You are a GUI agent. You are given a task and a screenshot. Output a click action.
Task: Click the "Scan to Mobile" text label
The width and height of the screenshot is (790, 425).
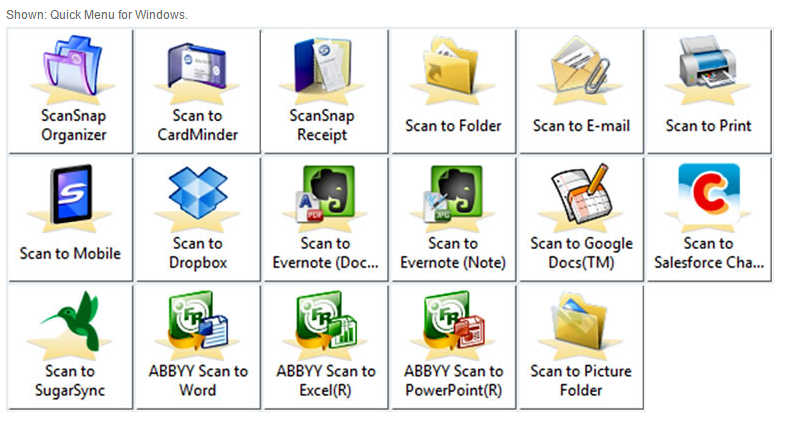70,254
